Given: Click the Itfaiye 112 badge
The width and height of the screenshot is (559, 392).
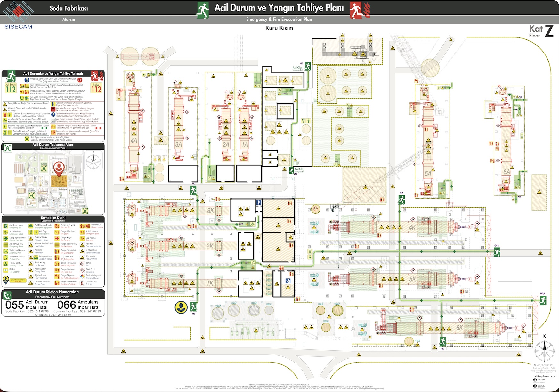Looking at the screenshot, I should [x=96, y=88].
